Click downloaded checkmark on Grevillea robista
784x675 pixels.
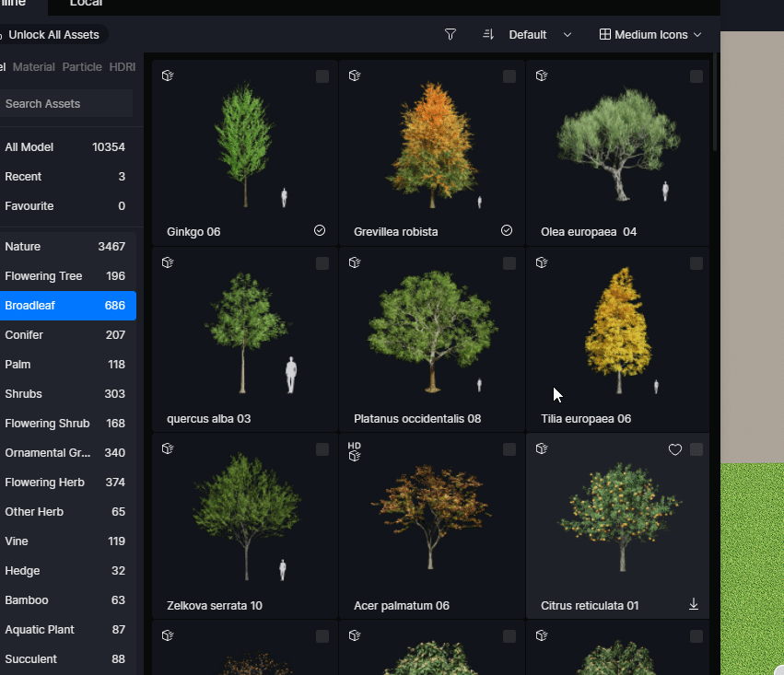pyautogui.click(x=507, y=230)
